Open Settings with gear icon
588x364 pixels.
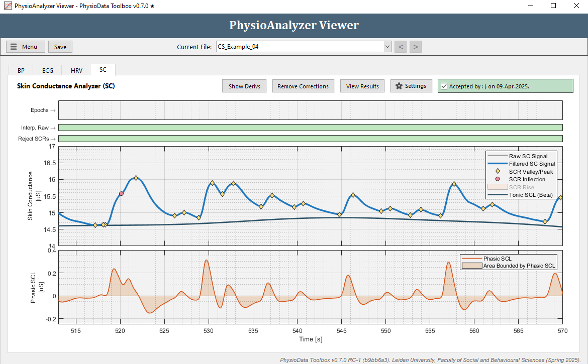(x=411, y=86)
